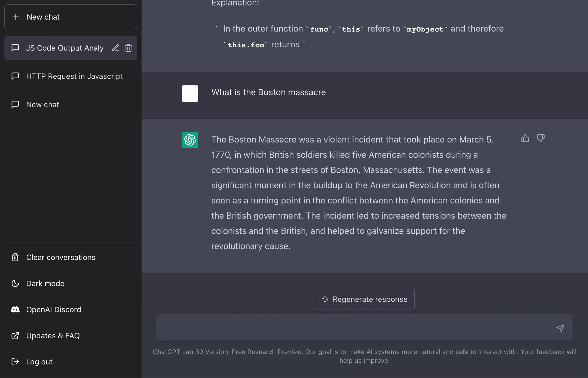Focus the message input text field
The image size is (588, 378).
354,328
